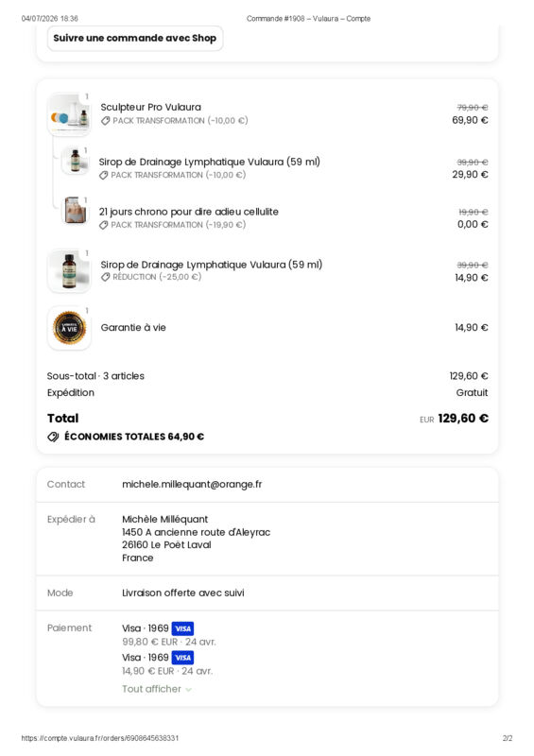The image size is (534, 756).
Task: Click the Suivre une commande avec Shop button
Action: [135, 38]
